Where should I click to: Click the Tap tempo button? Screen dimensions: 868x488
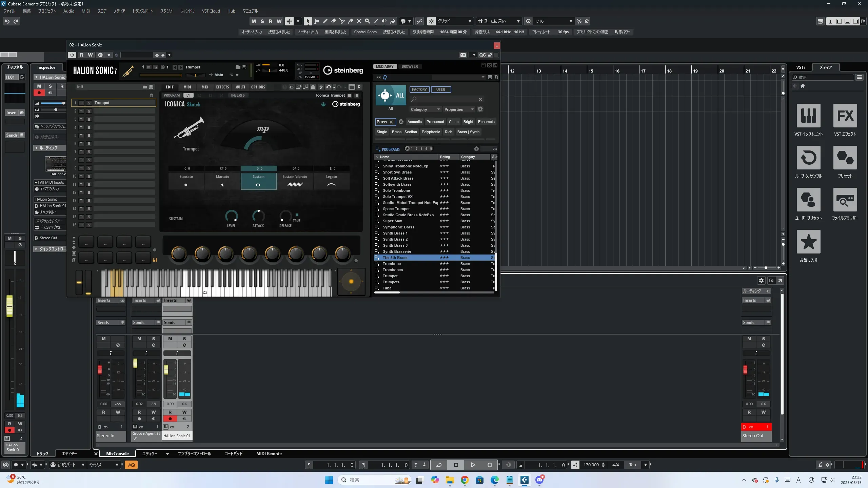[x=632, y=465]
